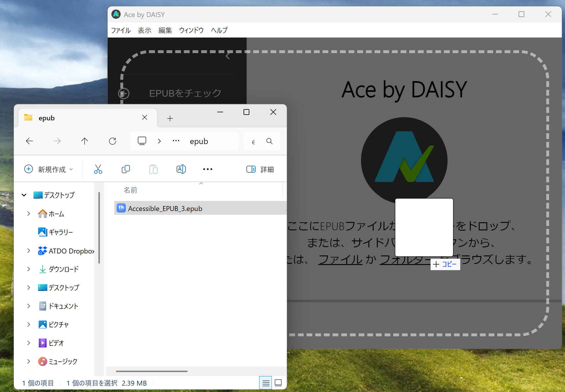Switch to details list view icon in status bar

click(265, 383)
